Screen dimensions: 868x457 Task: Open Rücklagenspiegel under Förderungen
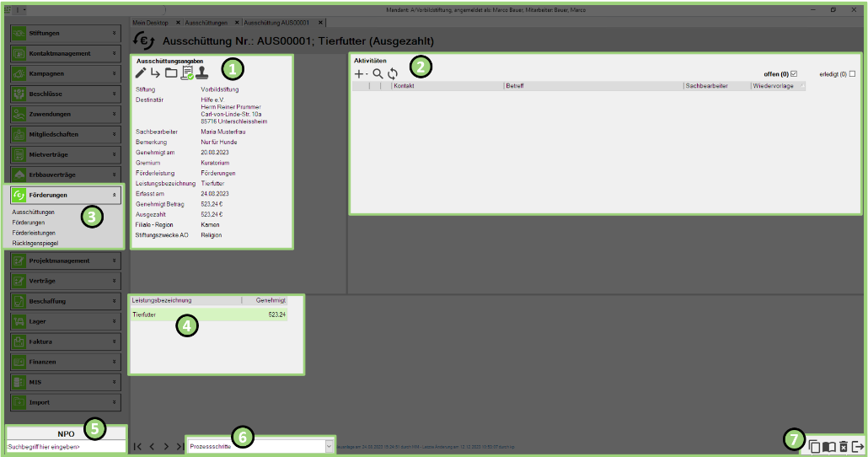click(35, 243)
